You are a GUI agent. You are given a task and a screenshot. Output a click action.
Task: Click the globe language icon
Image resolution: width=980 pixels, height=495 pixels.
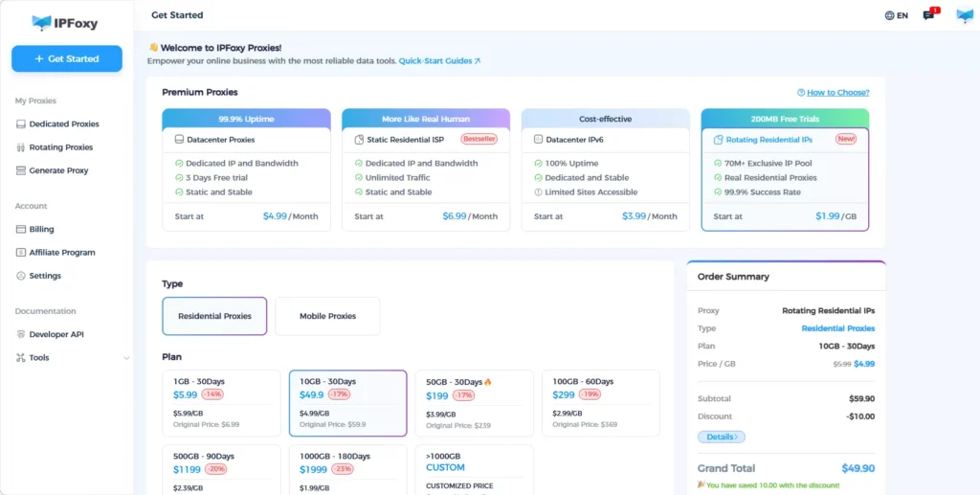pos(889,15)
